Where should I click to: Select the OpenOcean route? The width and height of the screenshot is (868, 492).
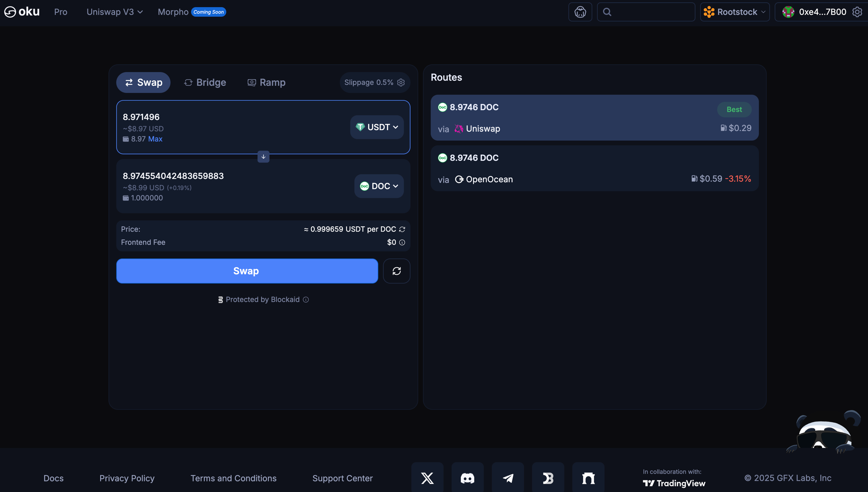pyautogui.click(x=594, y=168)
